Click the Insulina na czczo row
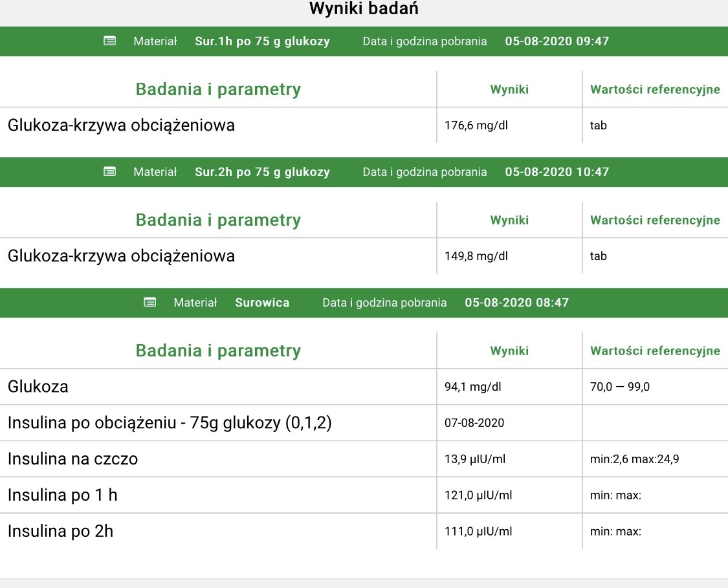 click(72, 459)
